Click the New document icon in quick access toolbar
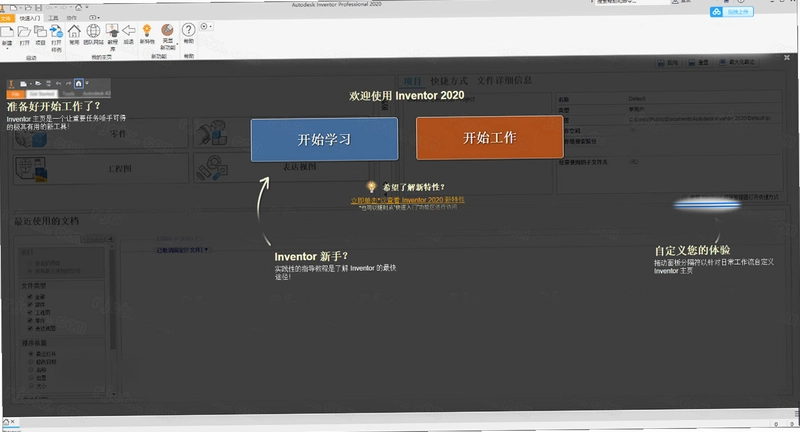 pyautogui.click(x=14, y=8)
